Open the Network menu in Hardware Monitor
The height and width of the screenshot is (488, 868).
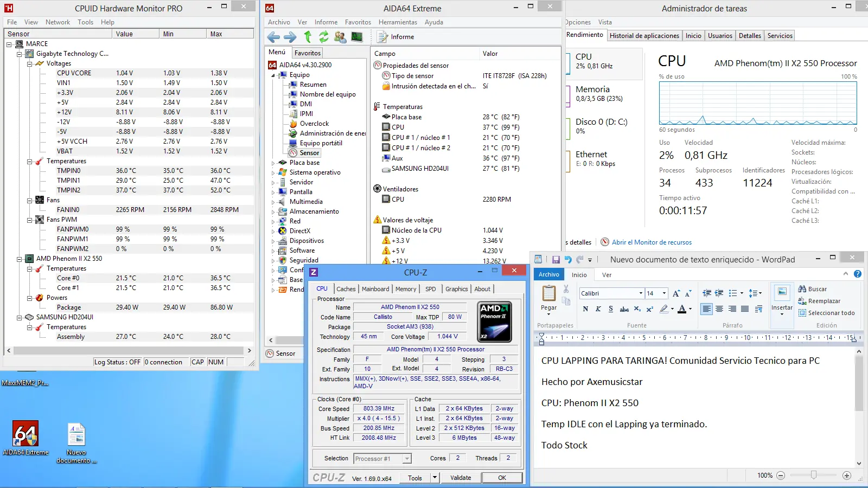(x=58, y=22)
